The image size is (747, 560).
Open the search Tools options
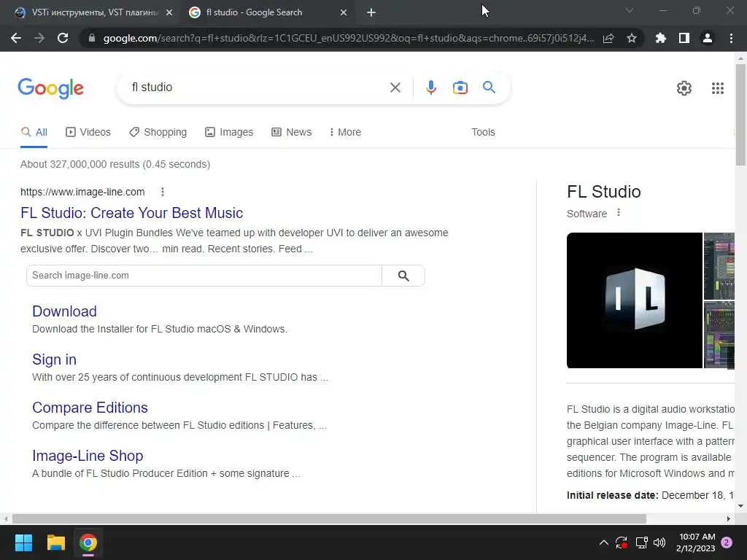pyautogui.click(x=483, y=133)
